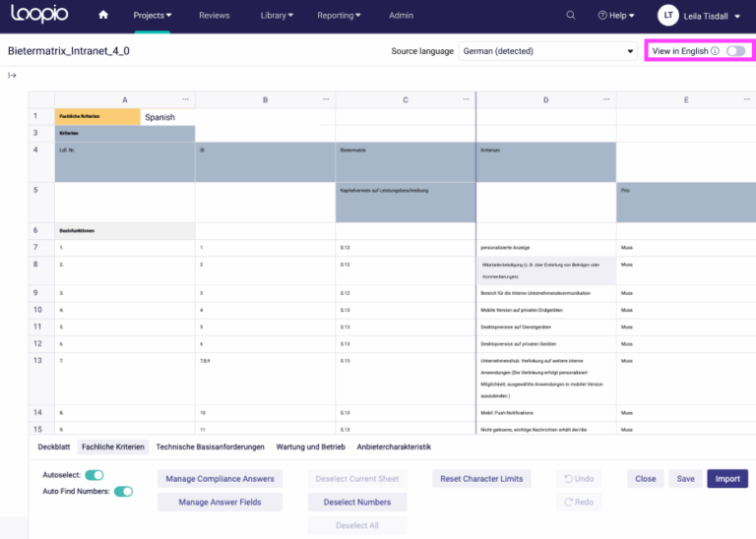Click the Spanish popup option
Viewport: 756px width, 539px height.
[x=160, y=117]
